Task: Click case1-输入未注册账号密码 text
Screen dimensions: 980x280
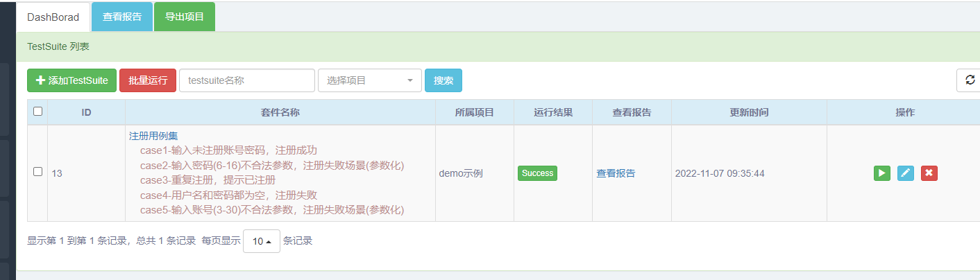Action: tap(229, 150)
